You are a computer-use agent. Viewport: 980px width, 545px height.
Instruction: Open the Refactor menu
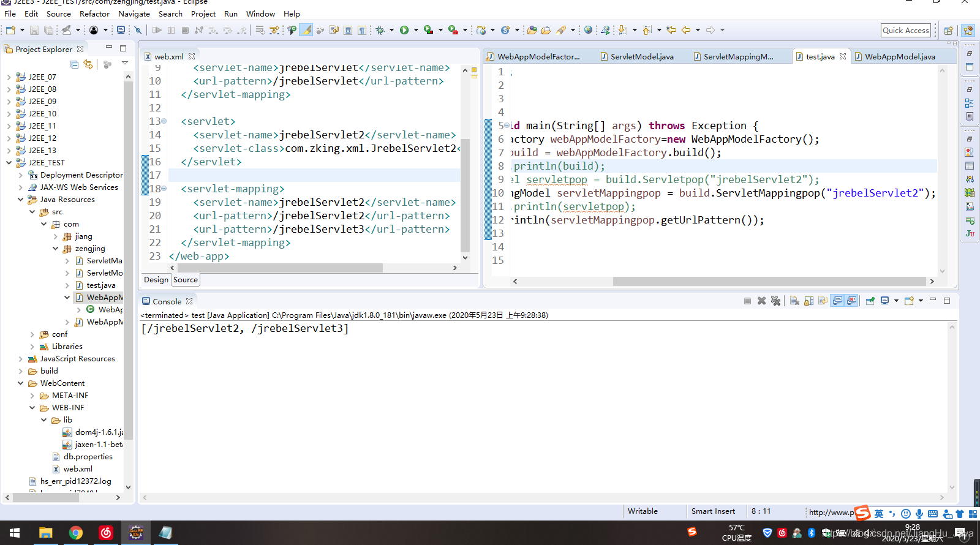pyautogui.click(x=94, y=13)
